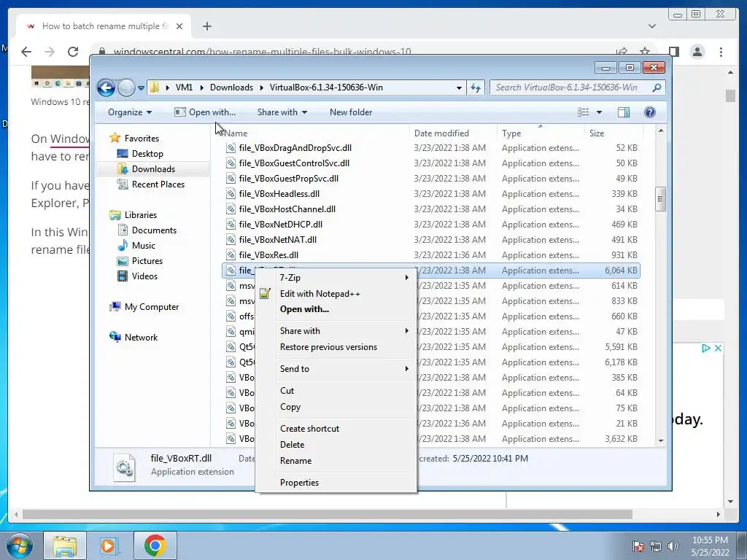Image resolution: width=747 pixels, height=560 pixels.
Task: Choose Cut in context menu
Action: 336,391
